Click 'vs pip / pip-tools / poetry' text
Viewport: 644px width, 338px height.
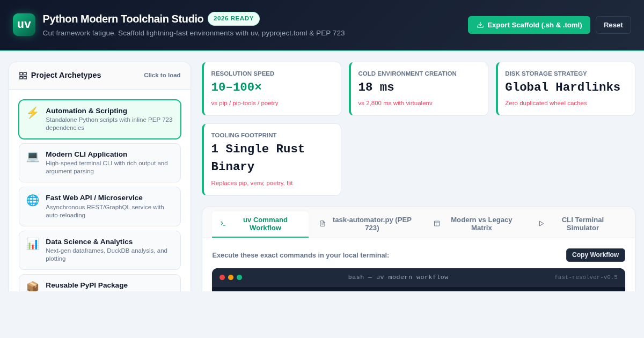coord(245,103)
